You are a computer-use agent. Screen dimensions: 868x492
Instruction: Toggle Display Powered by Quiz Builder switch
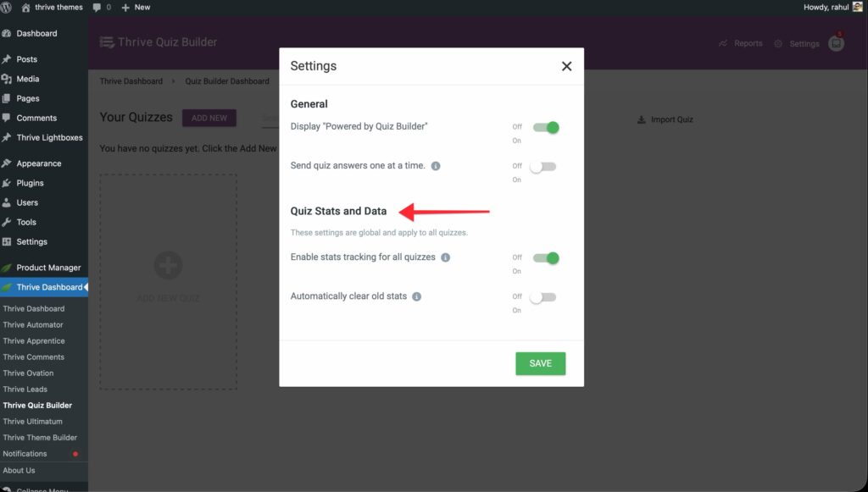545,128
